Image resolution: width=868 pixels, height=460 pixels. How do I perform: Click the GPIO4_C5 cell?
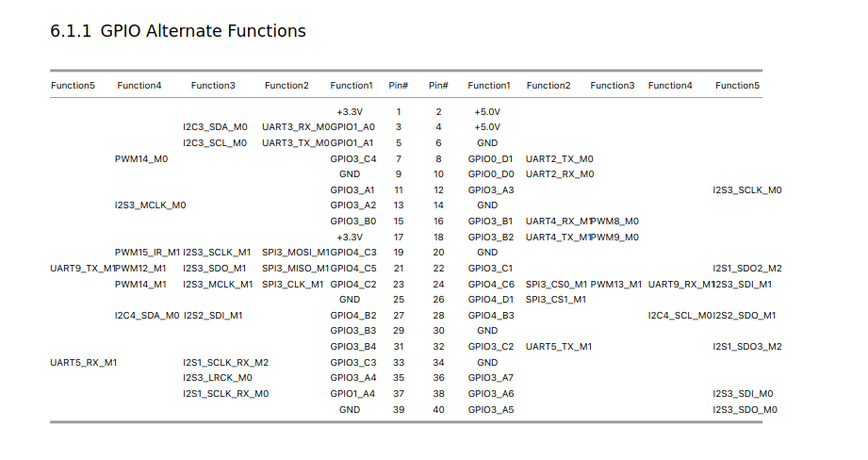tap(353, 268)
